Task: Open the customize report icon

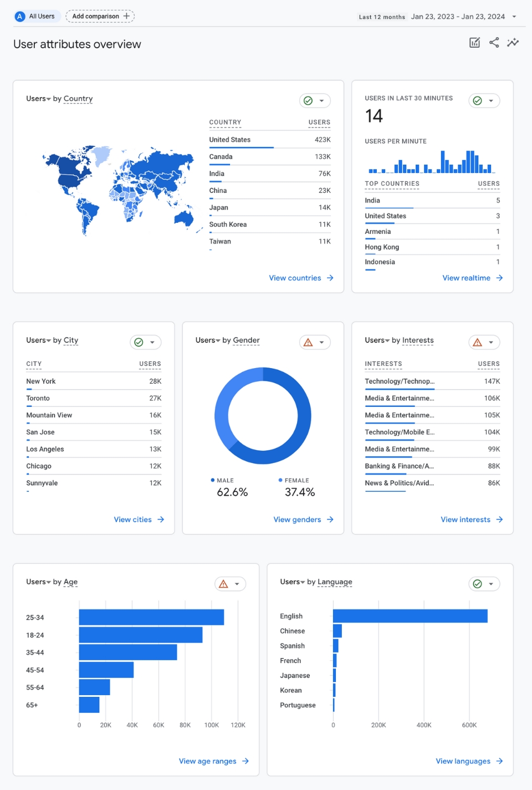Action: 475,42
